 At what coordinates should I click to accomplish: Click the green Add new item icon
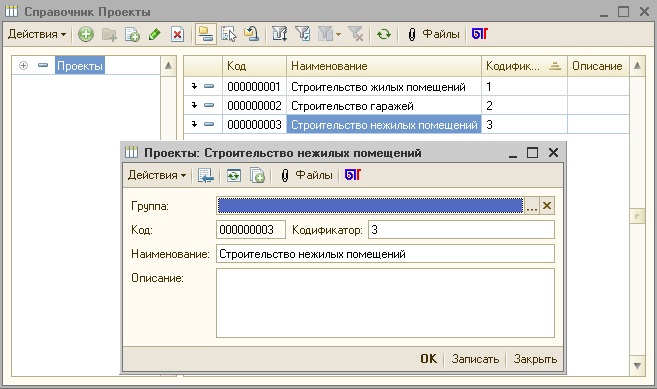[85, 34]
